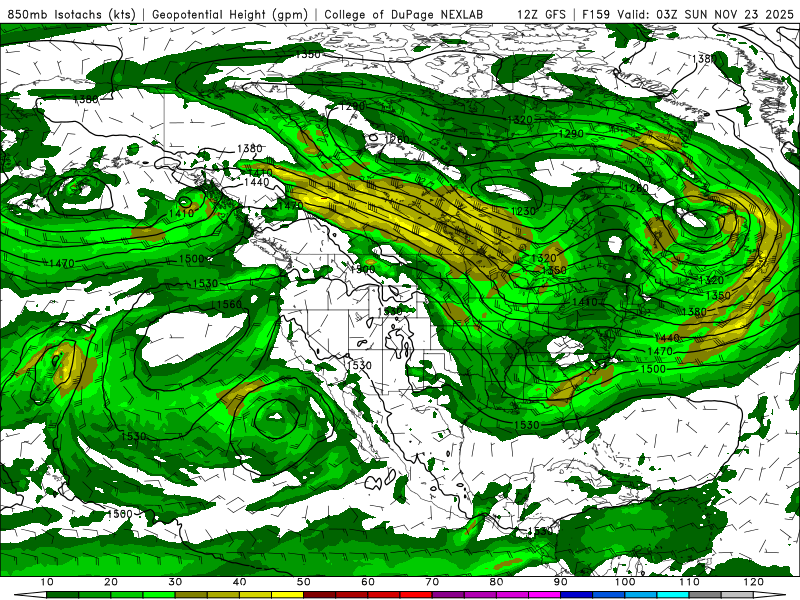Screen dimensions: 800x600
Task: Click the color scale label "90"
Action: pos(561,582)
